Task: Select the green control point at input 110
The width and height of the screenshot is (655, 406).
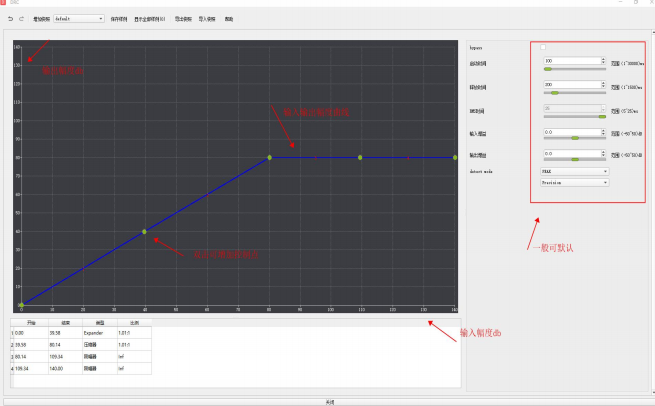Action: click(x=360, y=157)
